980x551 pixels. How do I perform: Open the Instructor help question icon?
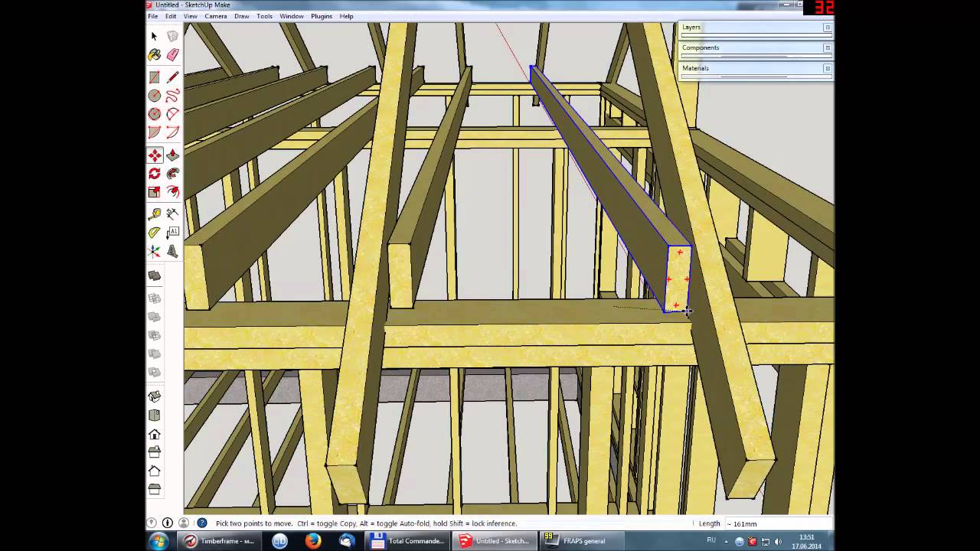coord(201,523)
